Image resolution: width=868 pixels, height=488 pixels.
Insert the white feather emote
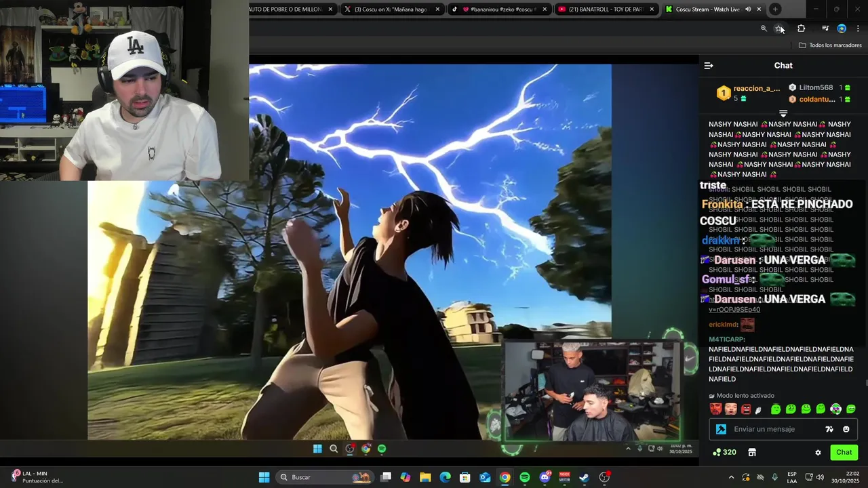(759, 409)
